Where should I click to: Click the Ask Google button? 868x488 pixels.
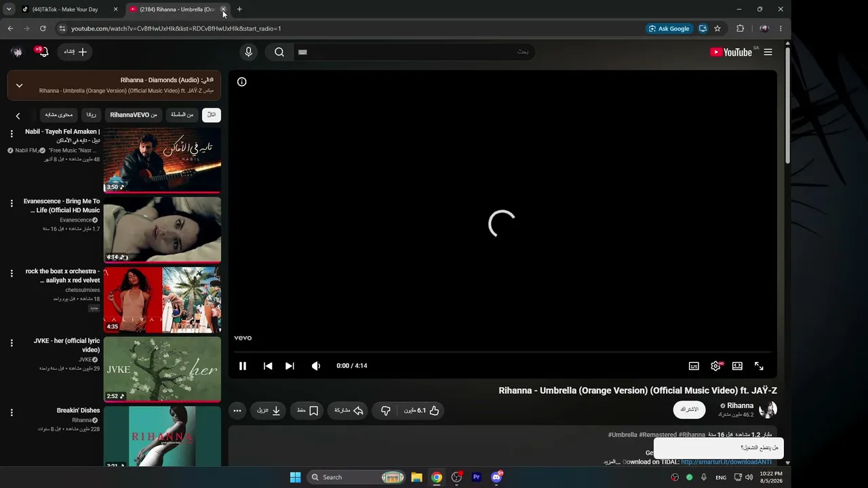pos(669,28)
